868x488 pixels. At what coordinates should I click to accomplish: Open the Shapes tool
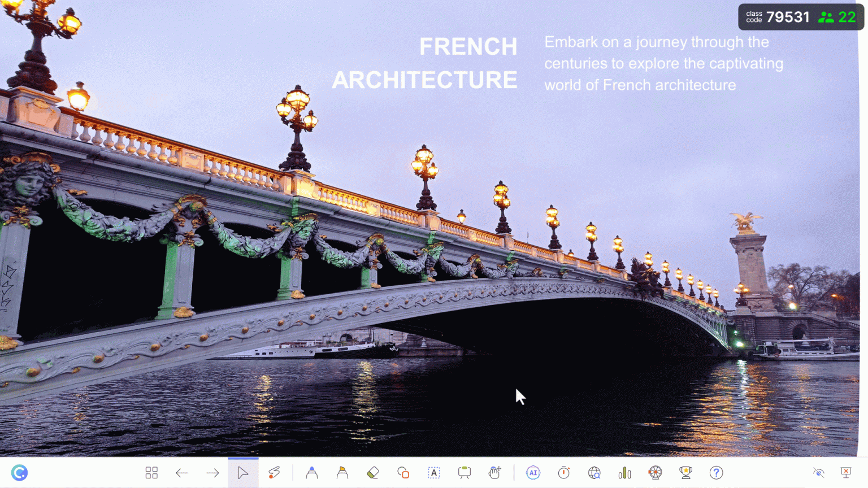[403, 473]
